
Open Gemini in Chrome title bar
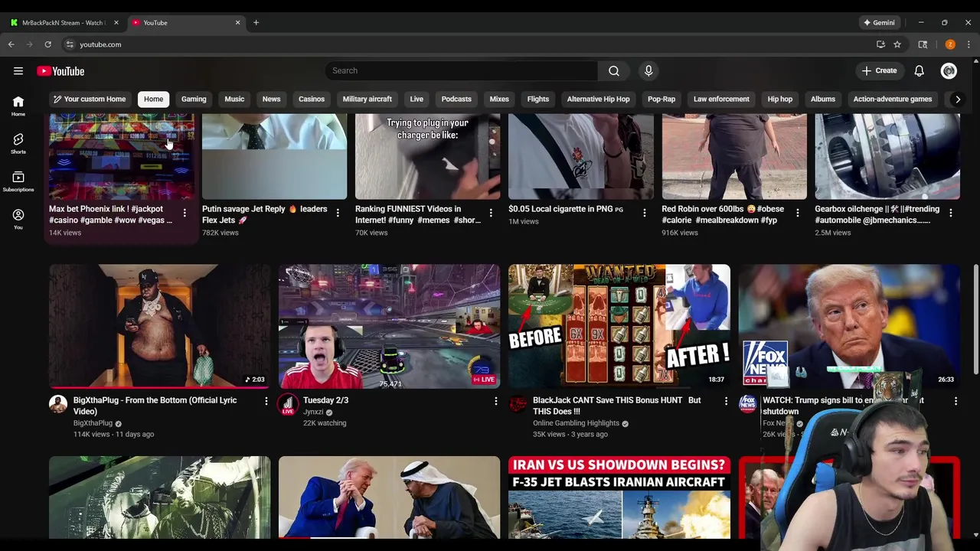tap(878, 22)
